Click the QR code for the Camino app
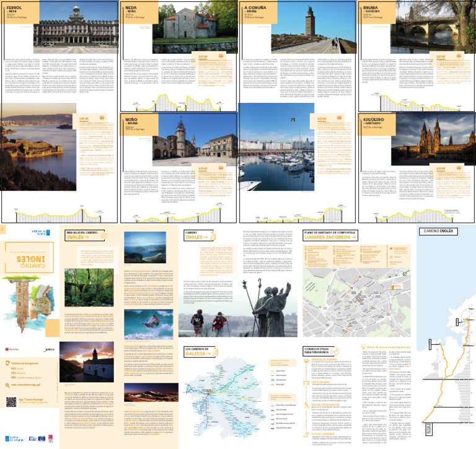Screen dimensions: 476x449 (x=11, y=402)
